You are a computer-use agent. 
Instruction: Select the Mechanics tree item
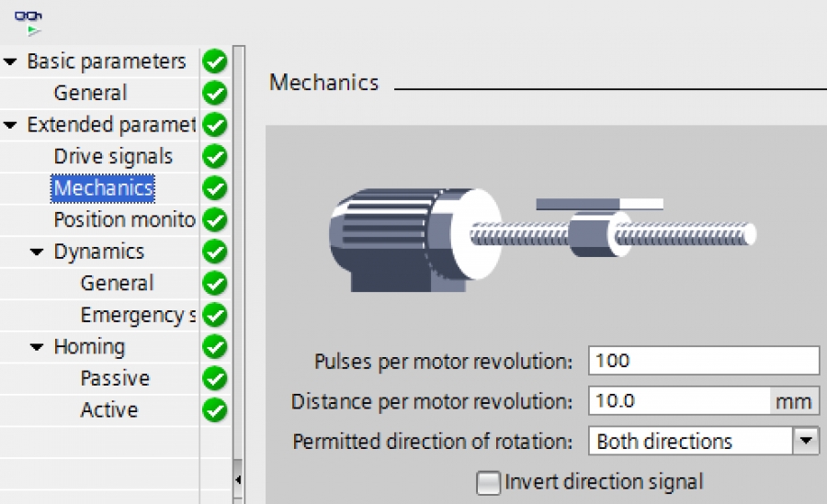(103, 188)
